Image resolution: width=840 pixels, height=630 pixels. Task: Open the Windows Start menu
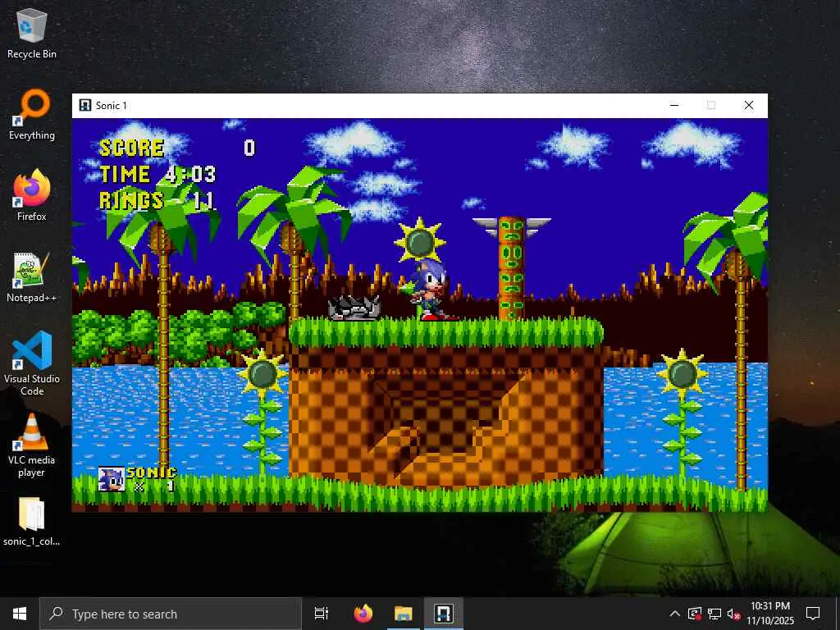20,614
